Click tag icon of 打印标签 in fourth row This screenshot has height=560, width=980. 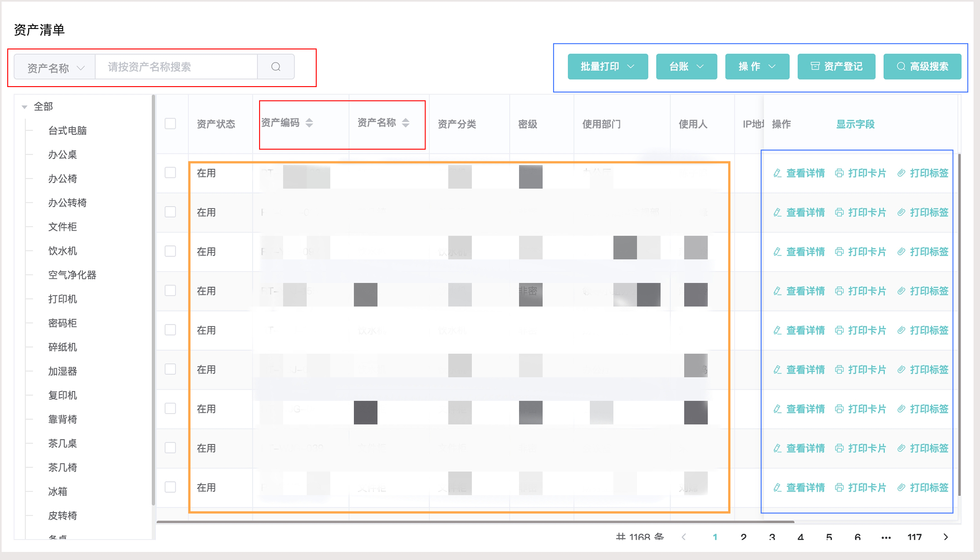(x=902, y=291)
